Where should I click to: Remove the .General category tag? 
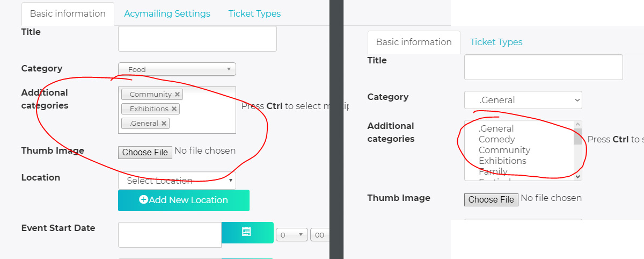(164, 123)
